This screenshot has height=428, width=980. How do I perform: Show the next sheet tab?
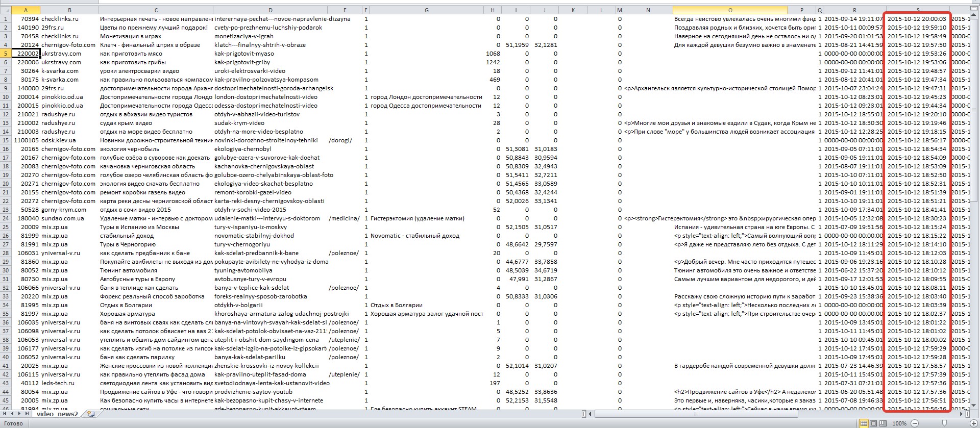[19, 414]
